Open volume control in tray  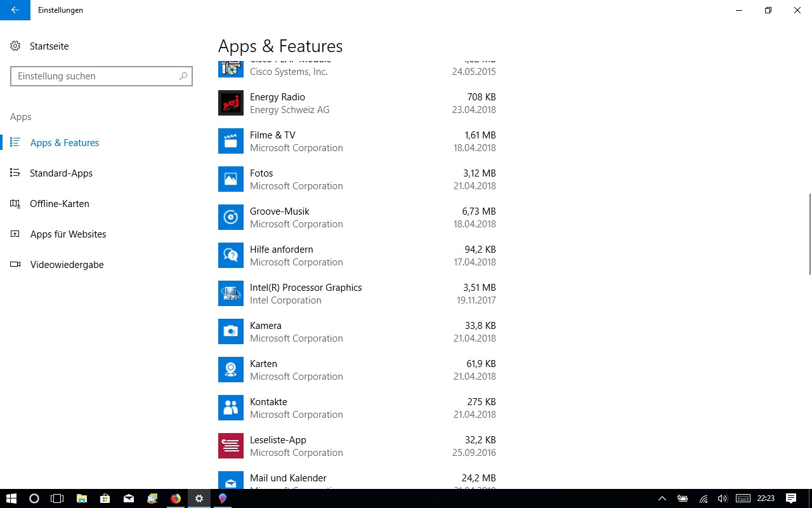pos(723,498)
